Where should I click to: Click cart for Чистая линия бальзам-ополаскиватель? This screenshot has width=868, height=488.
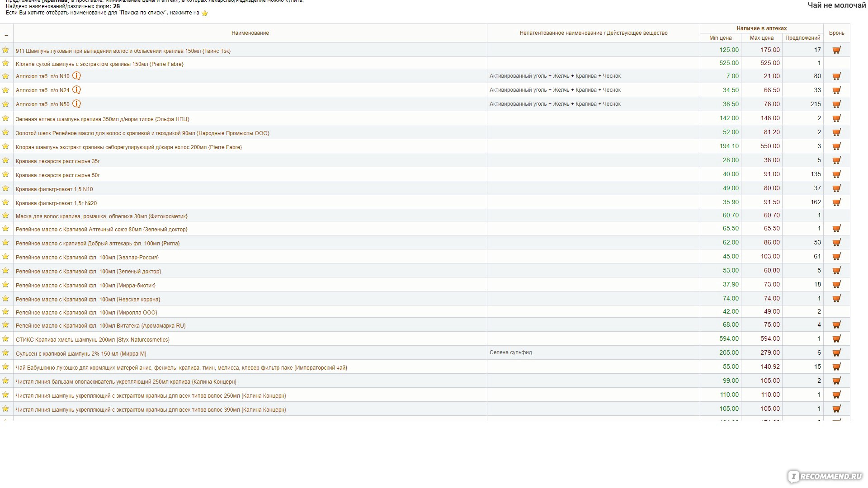click(836, 380)
